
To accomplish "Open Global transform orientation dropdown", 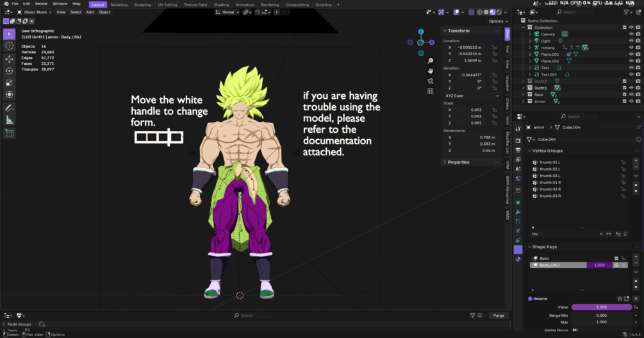I will point(227,12).
